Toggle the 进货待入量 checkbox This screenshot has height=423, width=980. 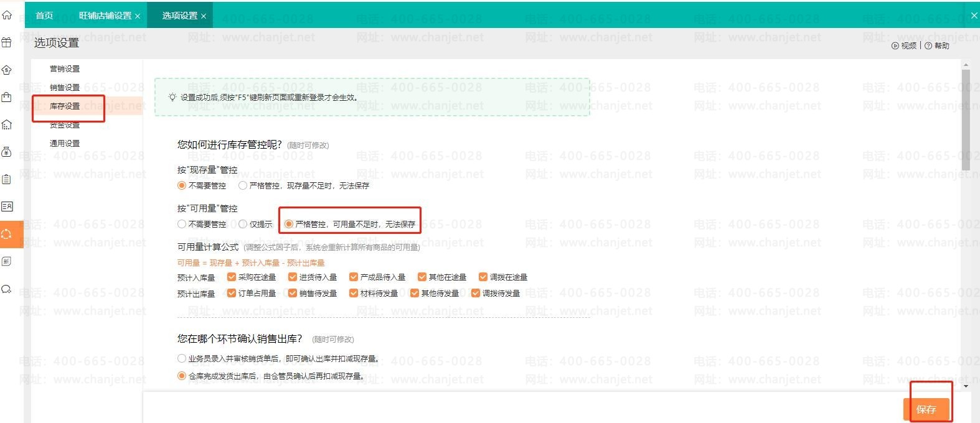point(293,277)
